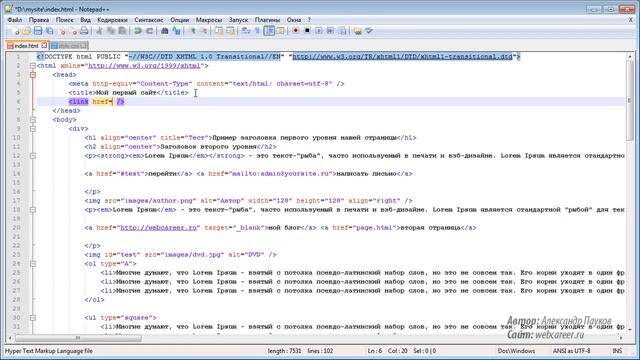
Task: Toggle Show All Characters pilcrow icon
Action: click(257, 31)
